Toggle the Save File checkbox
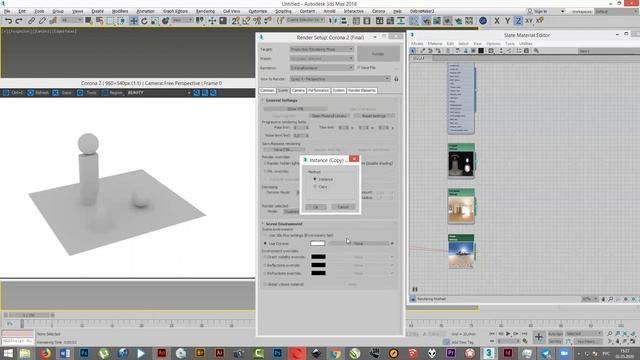 tap(358, 68)
